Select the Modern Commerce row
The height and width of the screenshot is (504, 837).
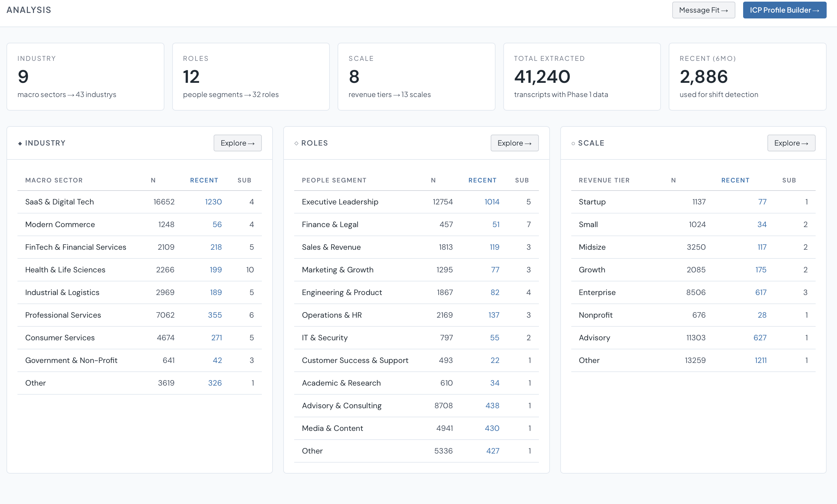coord(139,225)
